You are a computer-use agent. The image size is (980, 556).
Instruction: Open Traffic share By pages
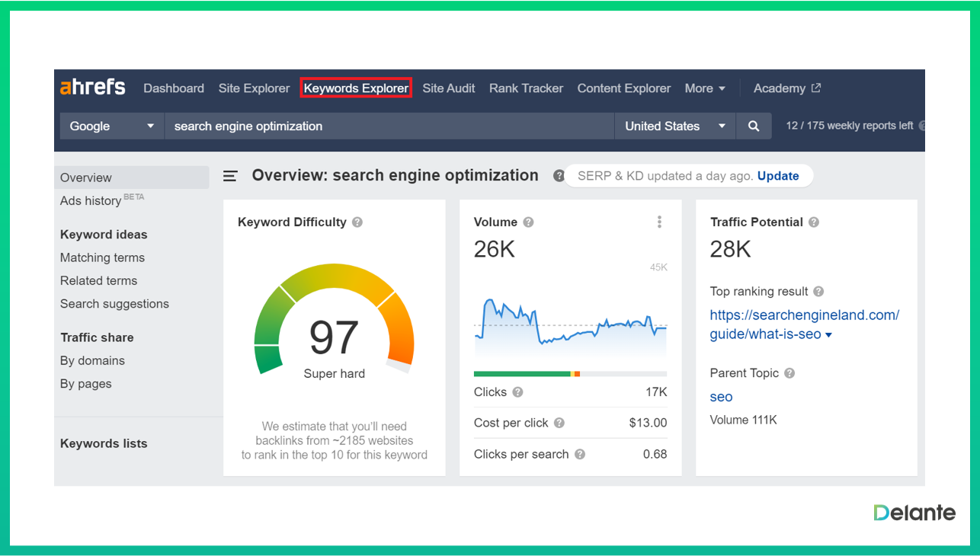[85, 384]
